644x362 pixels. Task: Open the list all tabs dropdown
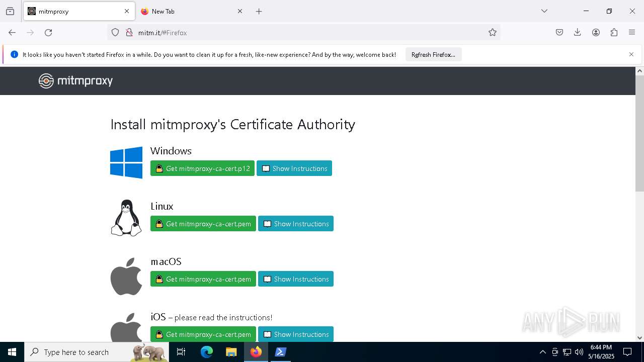(x=544, y=11)
